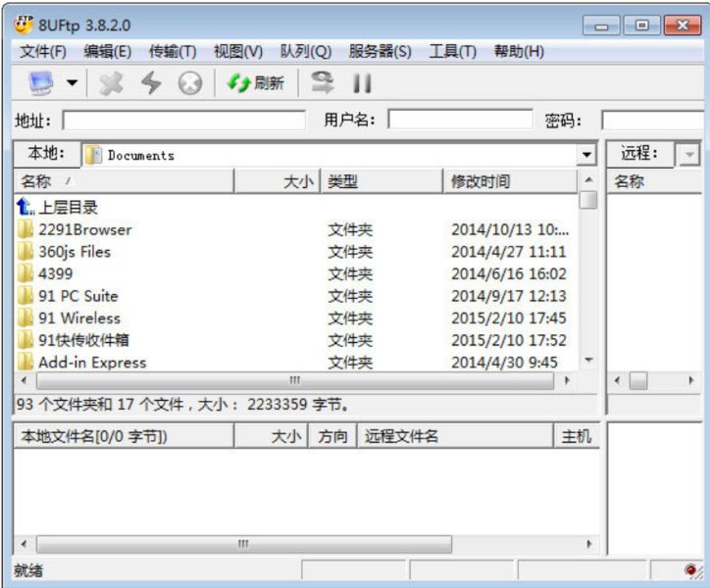
Task: Click the red status indicator icon
Action: point(690,570)
